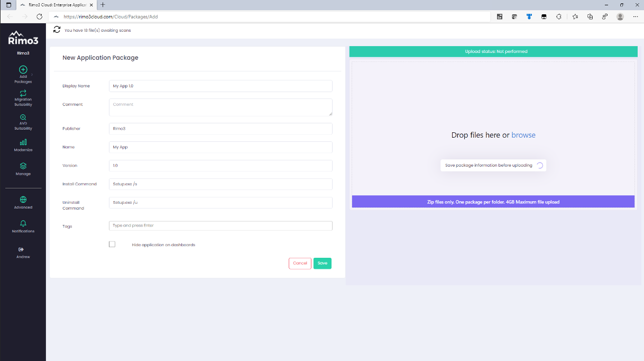Click the Cancel button
Image resolution: width=644 pixels, height=361 pixels.
coord(300,263)
